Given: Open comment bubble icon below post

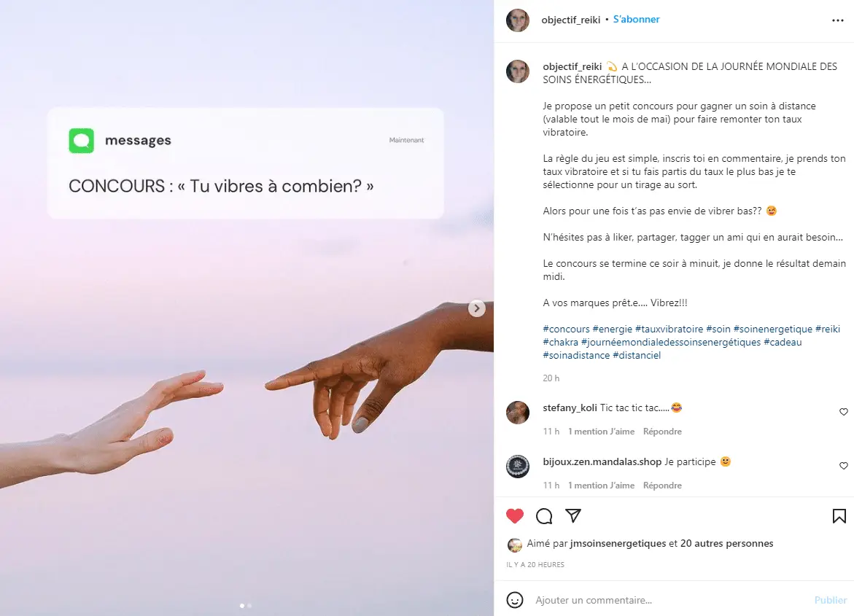Looking at the screenshot, I should coord(544,516).
